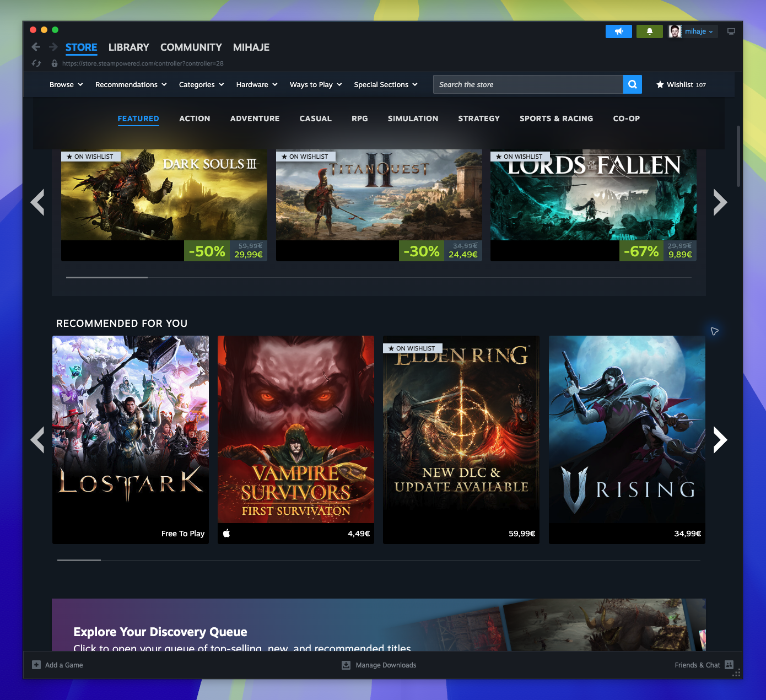Viewport: 766px width, 700px height.
Task: Expand the Recommendations dropdown
Action: click(131, 84)
